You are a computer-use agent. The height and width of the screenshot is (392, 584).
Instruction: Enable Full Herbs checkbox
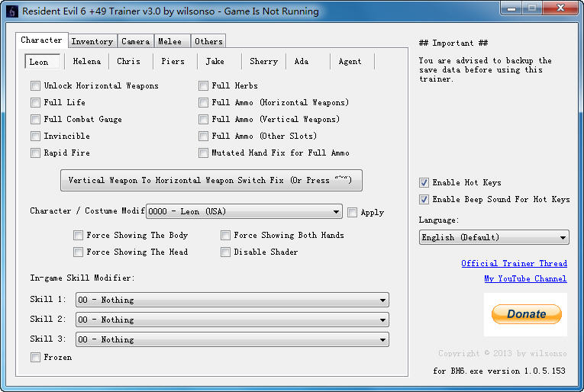click(203, 86)
